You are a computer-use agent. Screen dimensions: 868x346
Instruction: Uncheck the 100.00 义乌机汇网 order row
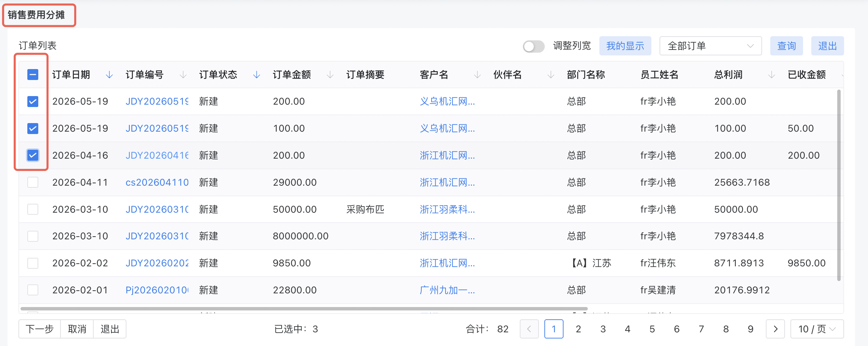coord(33,128)
